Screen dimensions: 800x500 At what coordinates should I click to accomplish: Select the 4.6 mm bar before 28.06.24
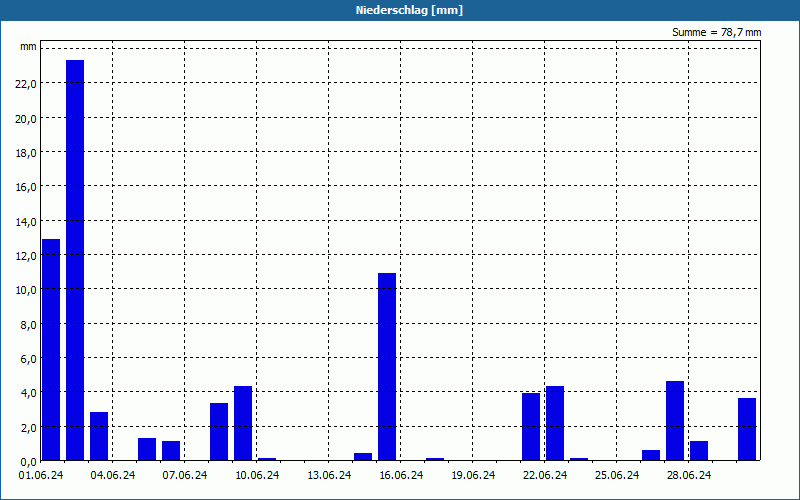[x=675, y=421]
